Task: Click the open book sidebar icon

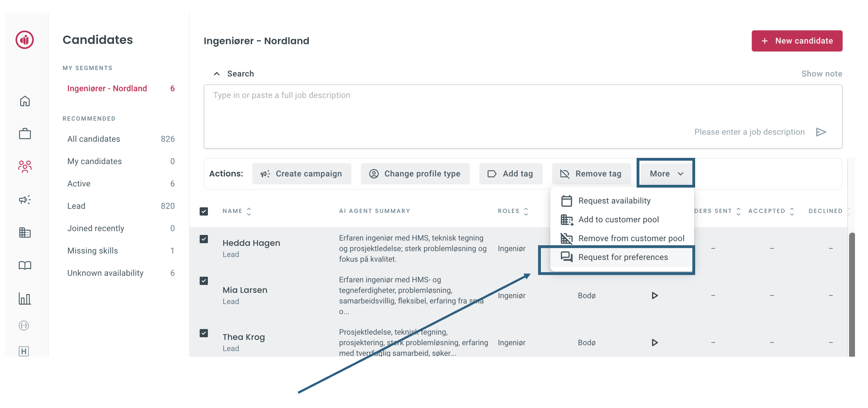Action: (x=24, y=265)
